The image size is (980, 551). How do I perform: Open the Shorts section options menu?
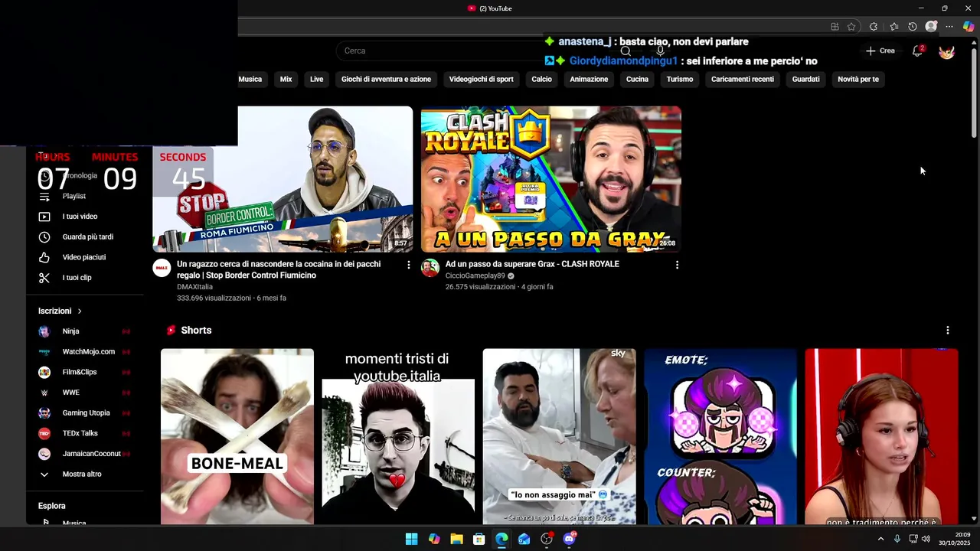[948, 331]
